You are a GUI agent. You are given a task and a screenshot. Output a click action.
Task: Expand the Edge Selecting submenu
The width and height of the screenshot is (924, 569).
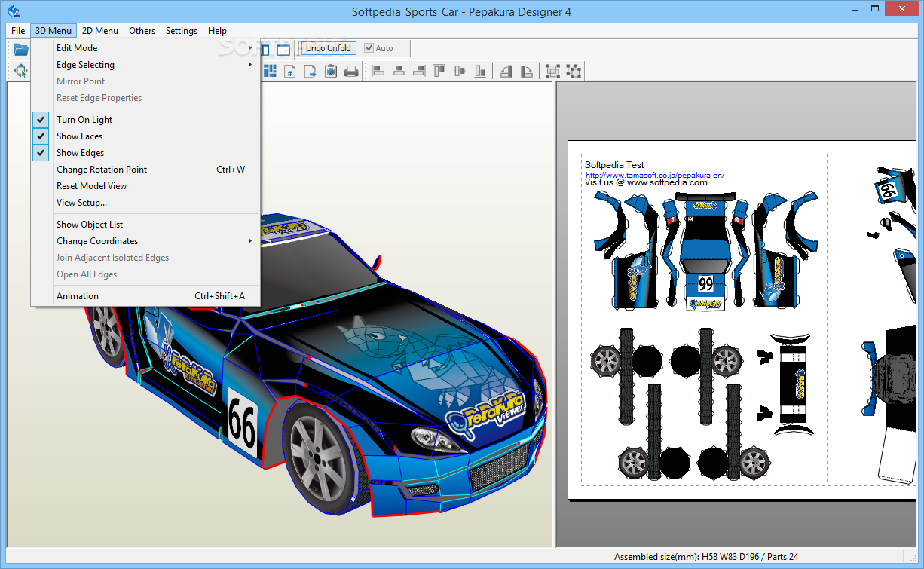[x=145, y=65]
